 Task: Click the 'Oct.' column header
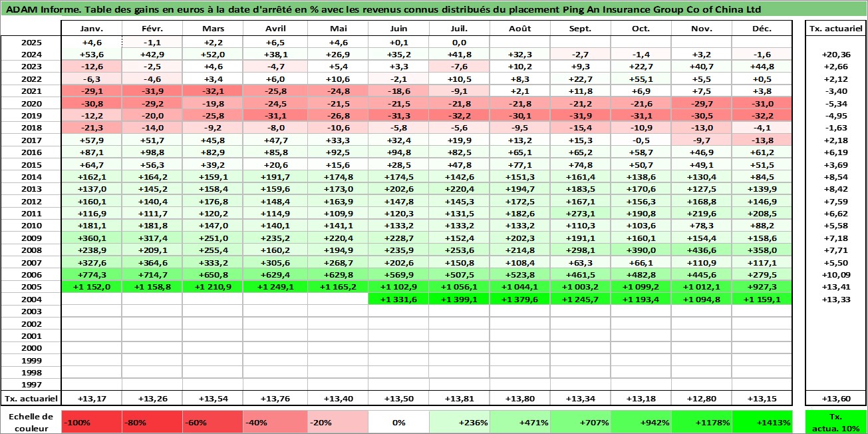[x=641, y=29]
